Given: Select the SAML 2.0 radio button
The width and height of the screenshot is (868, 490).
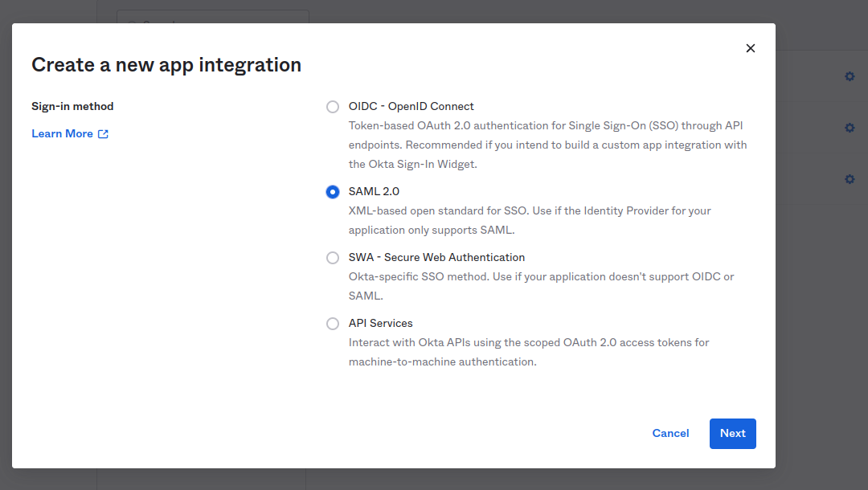Looking at the screenshot, I should 332,192.
